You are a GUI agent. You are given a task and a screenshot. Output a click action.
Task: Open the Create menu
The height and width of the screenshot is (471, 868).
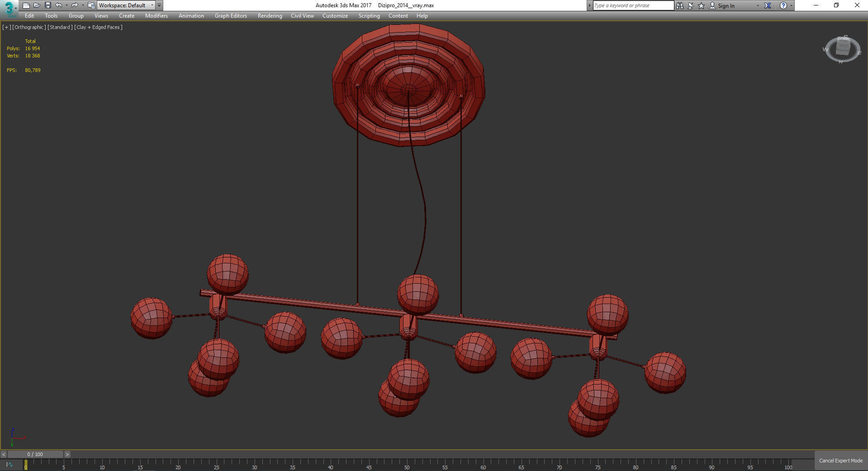tap(127, 16)
